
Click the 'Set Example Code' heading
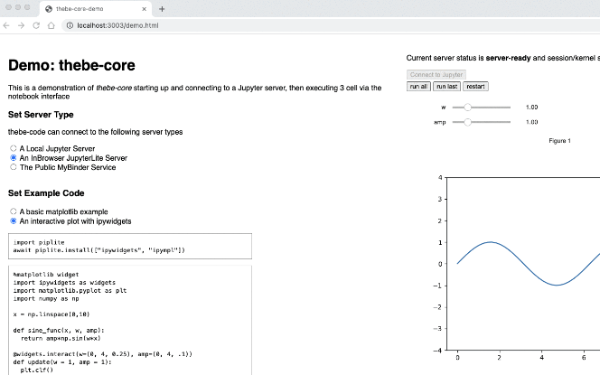46,193
